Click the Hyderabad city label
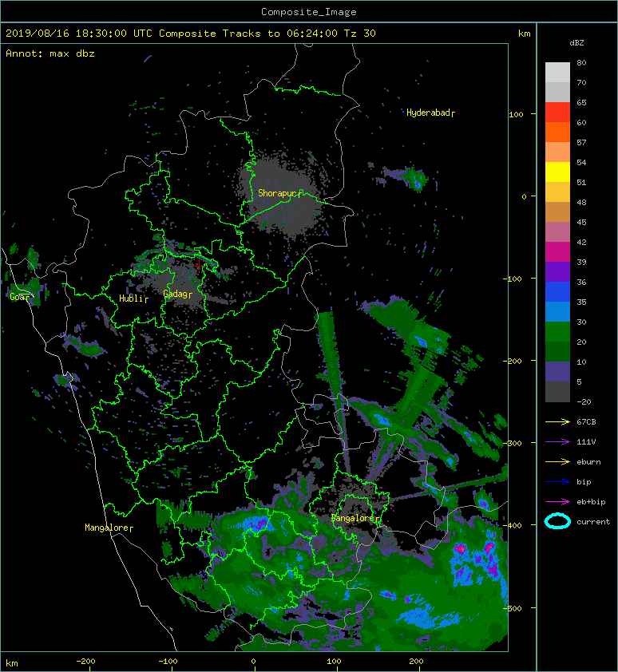Screen dimensions: 618x672 [x=430, y=113]
